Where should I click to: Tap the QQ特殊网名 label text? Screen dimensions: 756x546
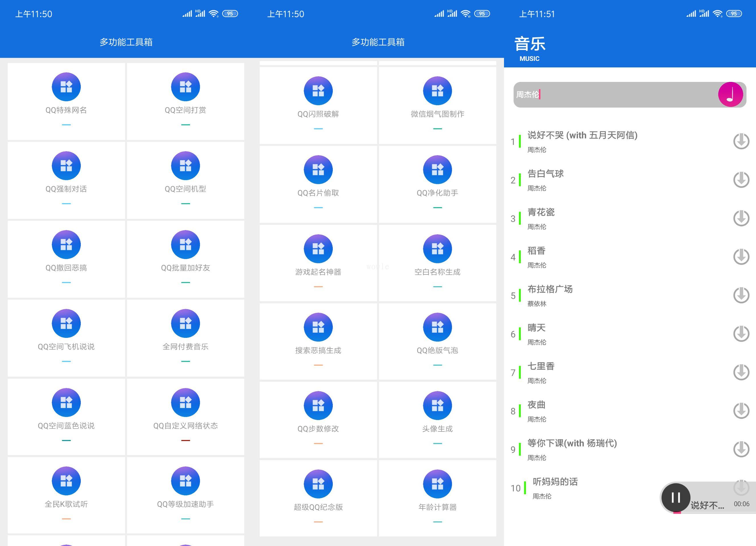66,110
